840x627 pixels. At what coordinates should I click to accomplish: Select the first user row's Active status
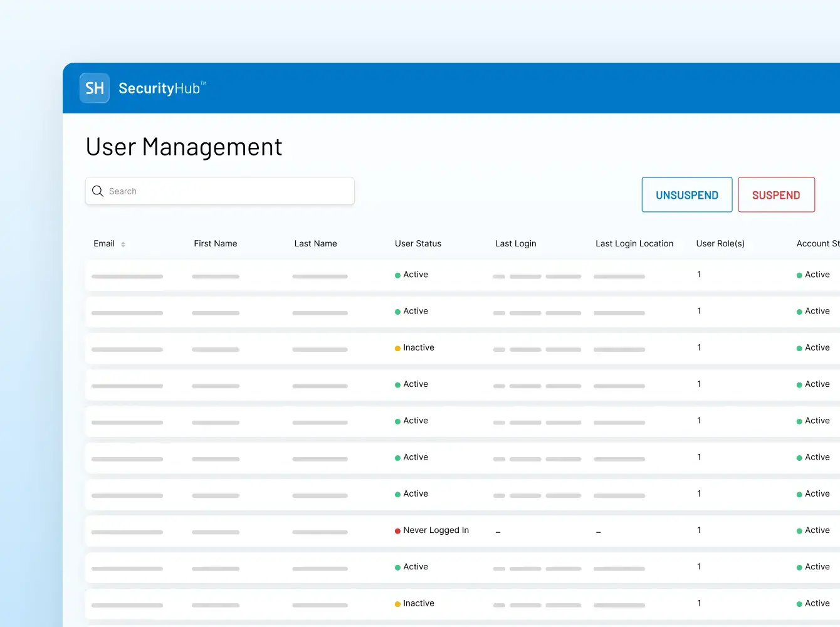coord(415,275)
